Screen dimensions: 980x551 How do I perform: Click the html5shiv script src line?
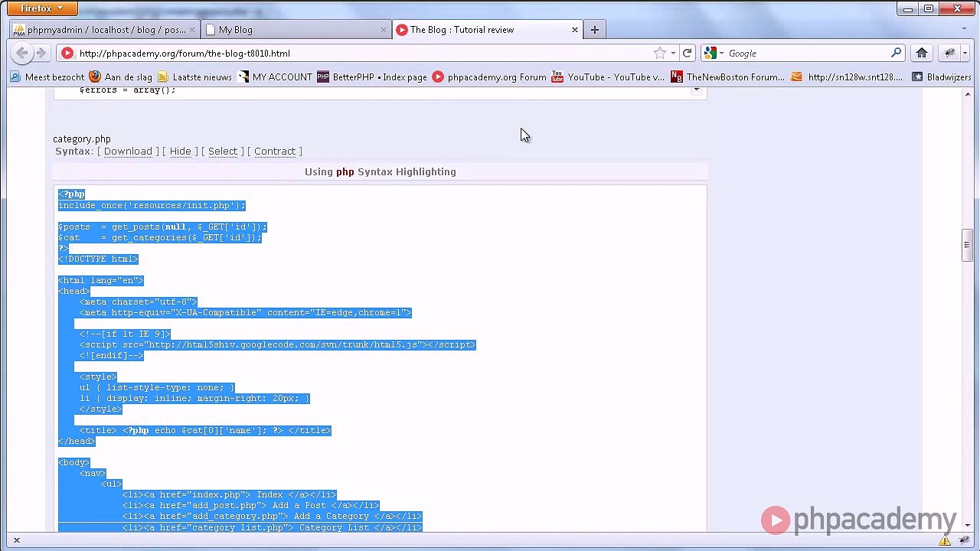(x=277, y=344)
